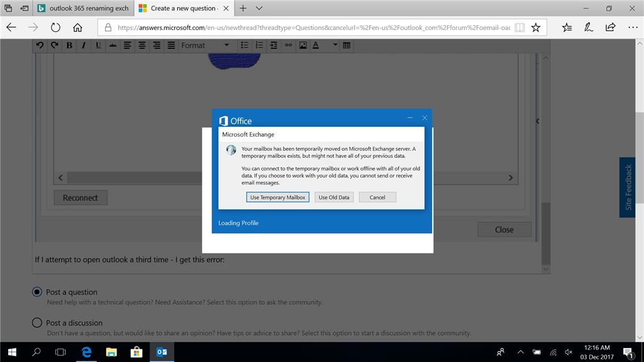Click Use Temporary Mailbox in the screenshot
This screenshot has width=644, height=362.
coord(277,197)
